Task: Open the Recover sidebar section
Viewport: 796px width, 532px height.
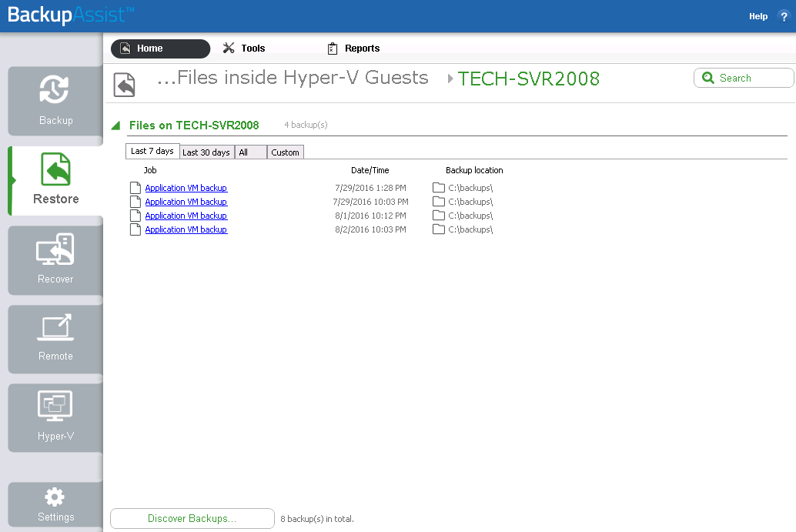Action: [55, 260]
